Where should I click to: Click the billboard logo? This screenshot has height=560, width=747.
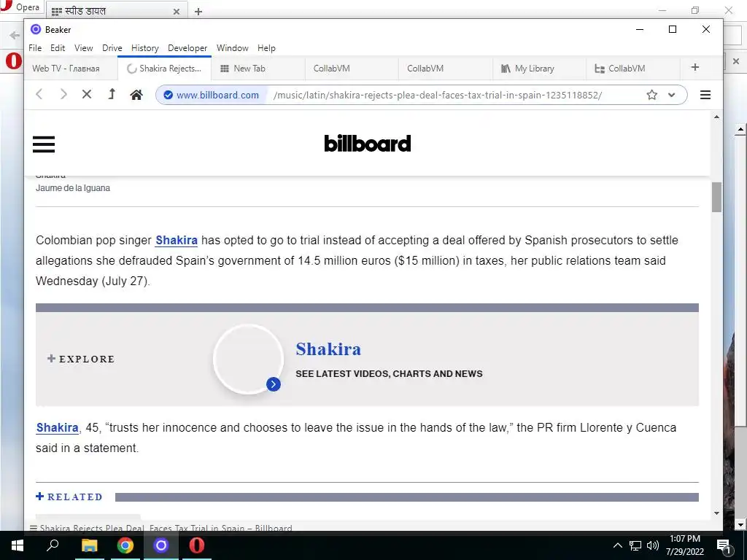[x=368, y=144]
